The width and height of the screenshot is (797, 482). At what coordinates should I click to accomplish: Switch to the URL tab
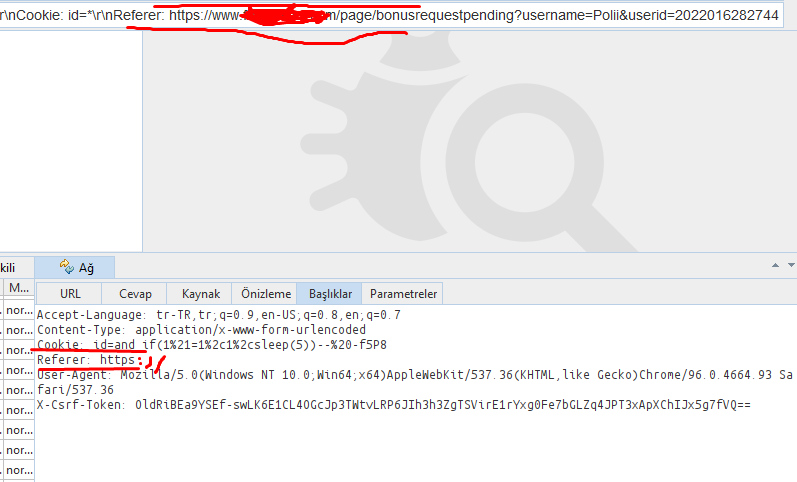(70, 294)
